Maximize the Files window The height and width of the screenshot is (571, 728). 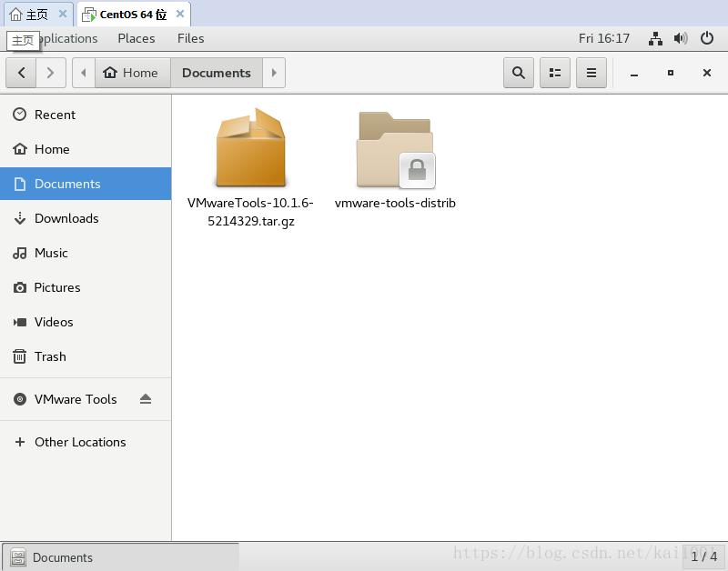671,73
